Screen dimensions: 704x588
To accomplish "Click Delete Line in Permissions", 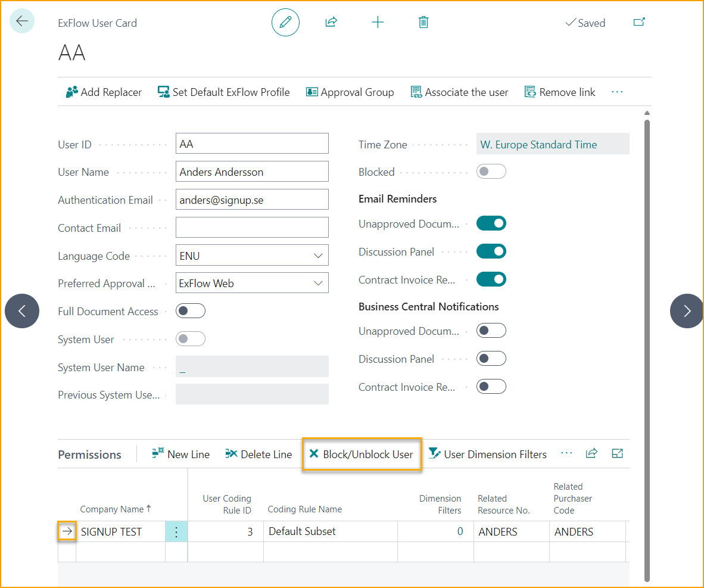I will 258,454.
